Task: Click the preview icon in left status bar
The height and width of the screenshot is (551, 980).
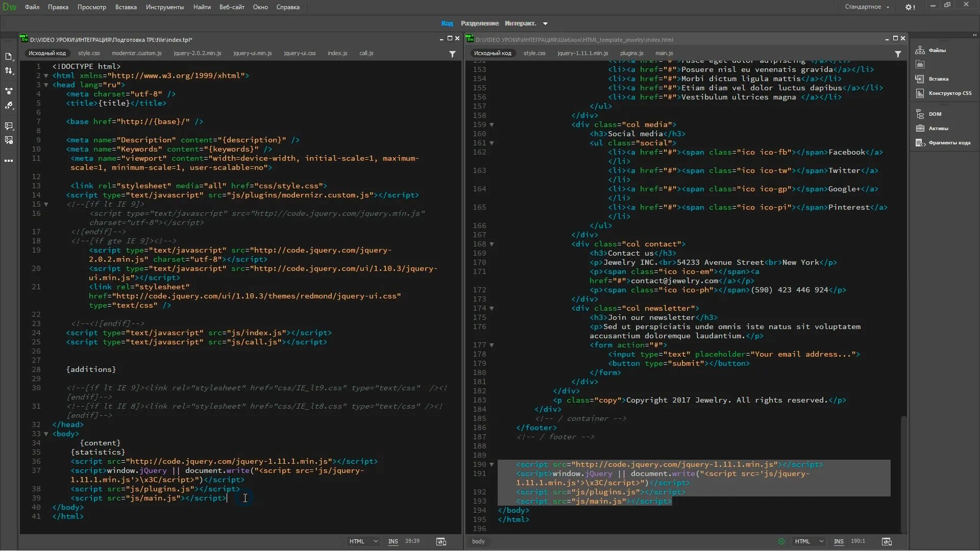Action: (442, 541)
